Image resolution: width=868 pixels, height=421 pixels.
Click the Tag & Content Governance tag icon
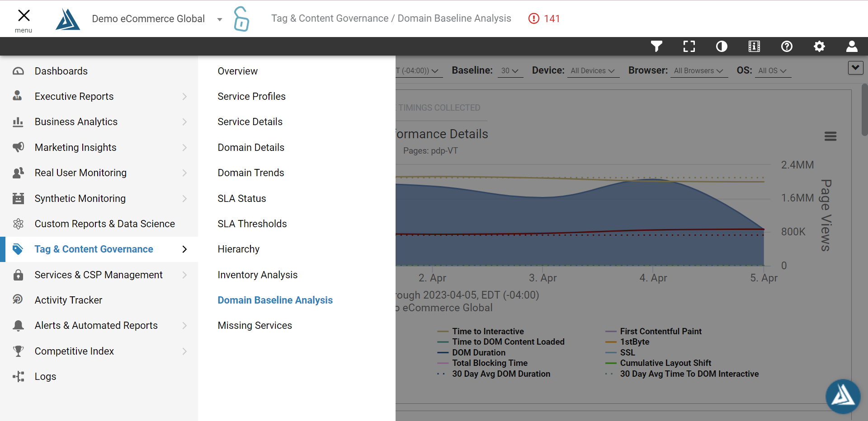coord(18,249)
